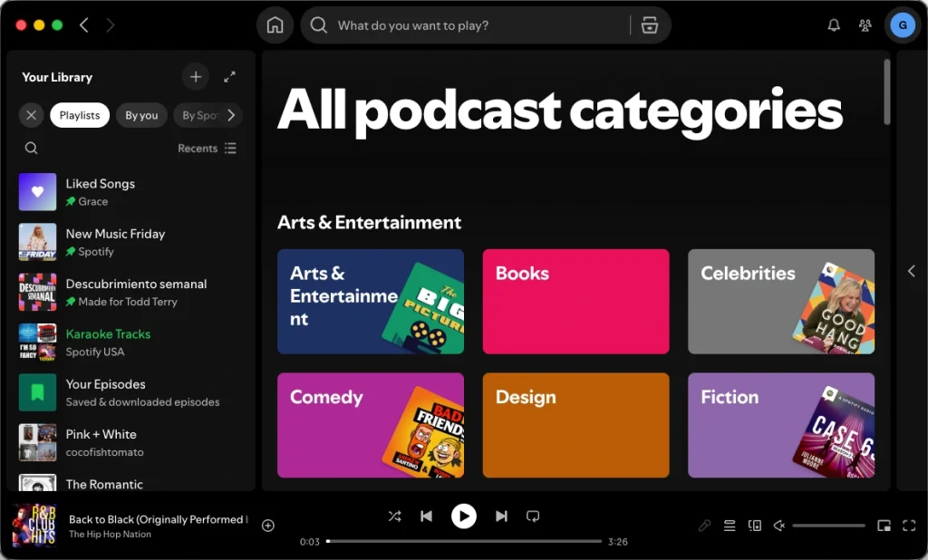Viewport: 928px width, 560px height.
Task: Select the By you filter chip
Action: [x=141, y=115]
